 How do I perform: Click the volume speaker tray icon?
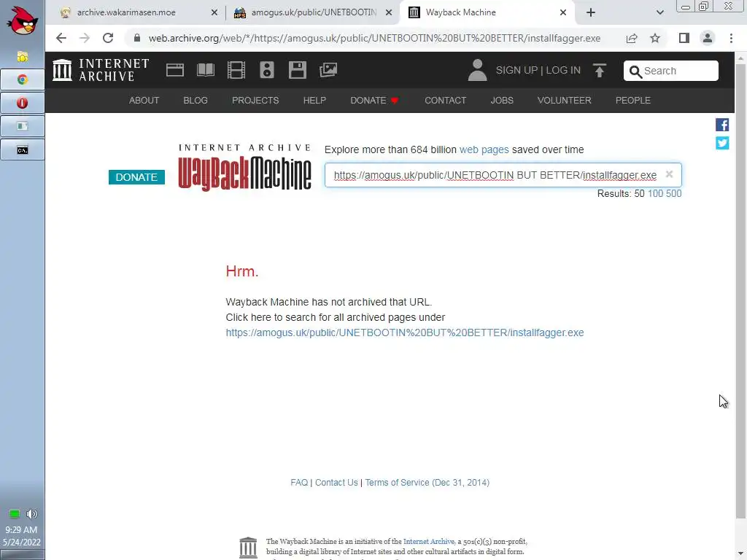coord(31,514)
